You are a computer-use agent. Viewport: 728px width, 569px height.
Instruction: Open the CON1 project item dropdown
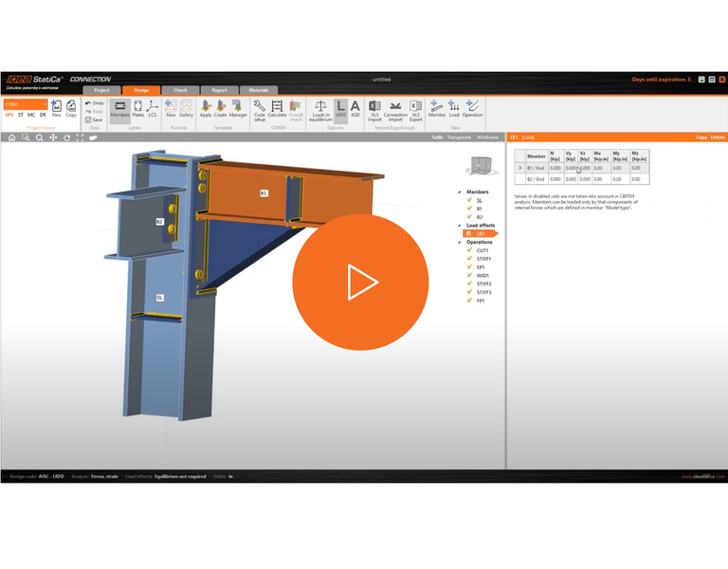(43, 104)
